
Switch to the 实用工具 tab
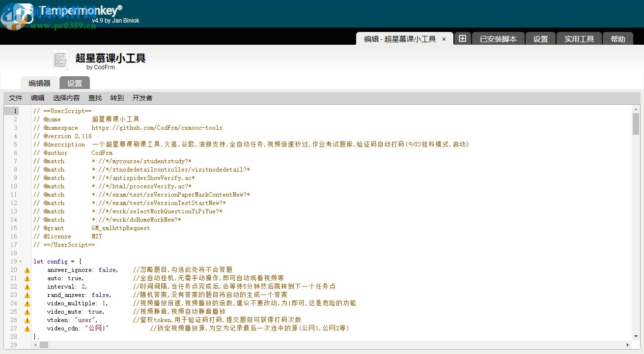579,39
